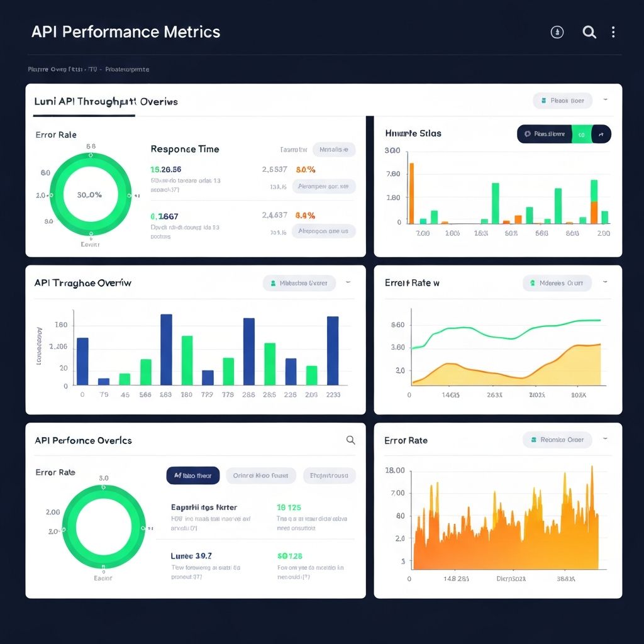Click the grey pill button beside Response Time
644x644 pixels.
point(334,150)
